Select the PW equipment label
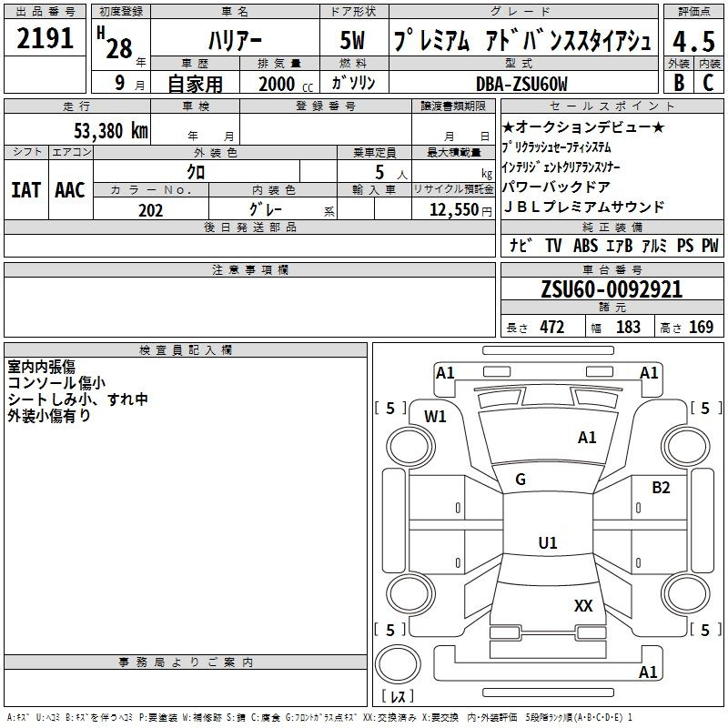The width and height of the screenshot is (728, 728). pyautogui.click(x=710, y=246)
